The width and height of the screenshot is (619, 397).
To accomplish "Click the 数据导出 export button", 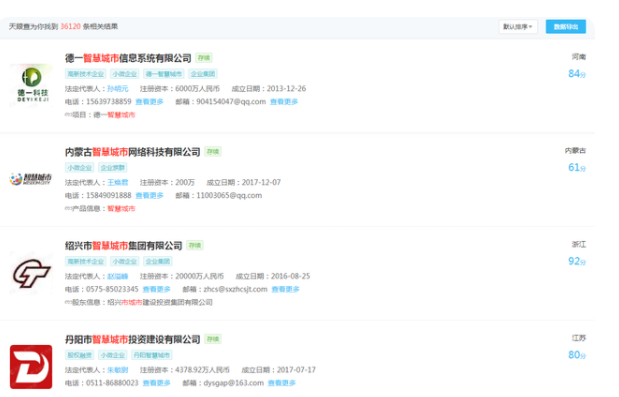I will pyautogui.click(x=565, y=27).
